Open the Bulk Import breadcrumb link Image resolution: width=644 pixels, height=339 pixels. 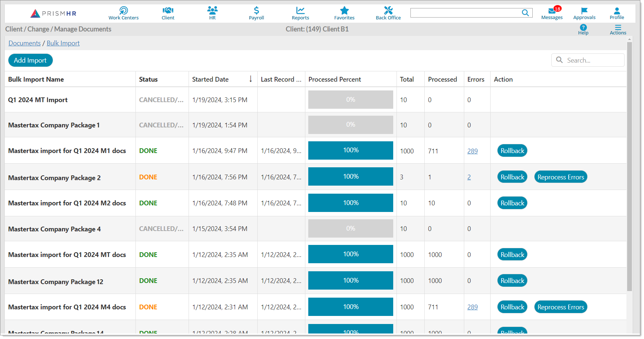click(x=63, y=43)
